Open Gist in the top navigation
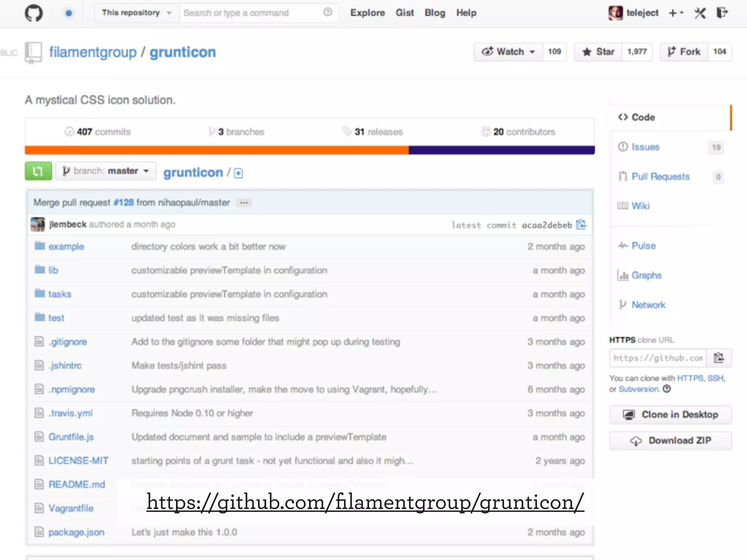Screen dimensions: 747x560 pyautogui.click(x=405, y=13)
